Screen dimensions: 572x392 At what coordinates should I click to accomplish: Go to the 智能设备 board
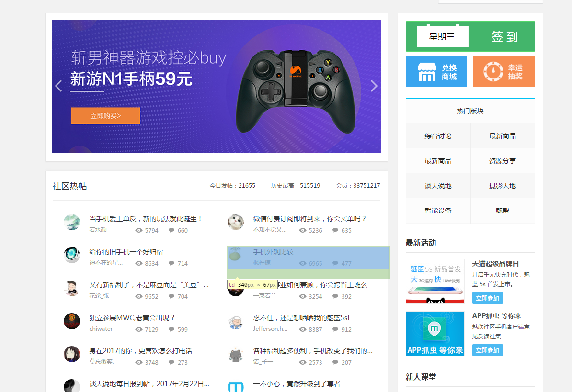[x=438, y=211]
